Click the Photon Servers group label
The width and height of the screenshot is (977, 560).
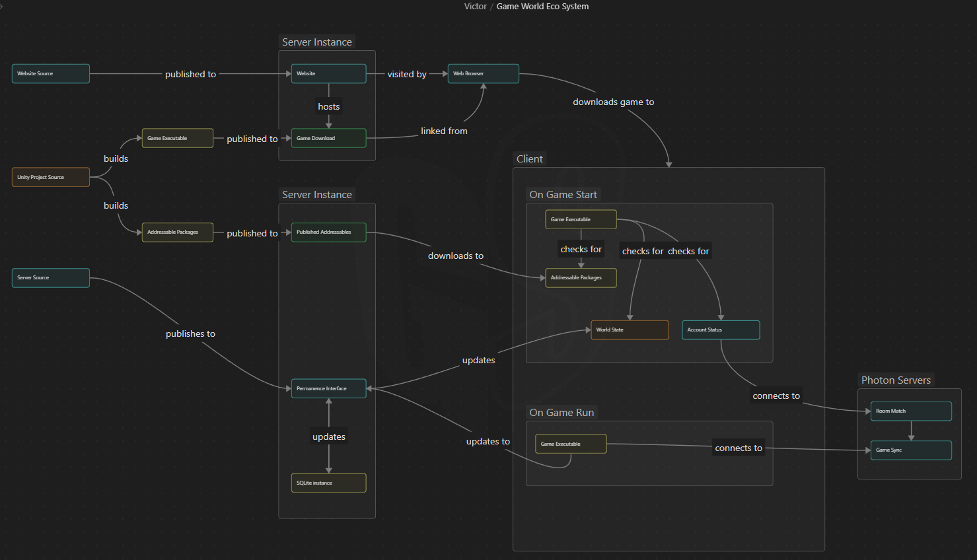tap(896, 380)
